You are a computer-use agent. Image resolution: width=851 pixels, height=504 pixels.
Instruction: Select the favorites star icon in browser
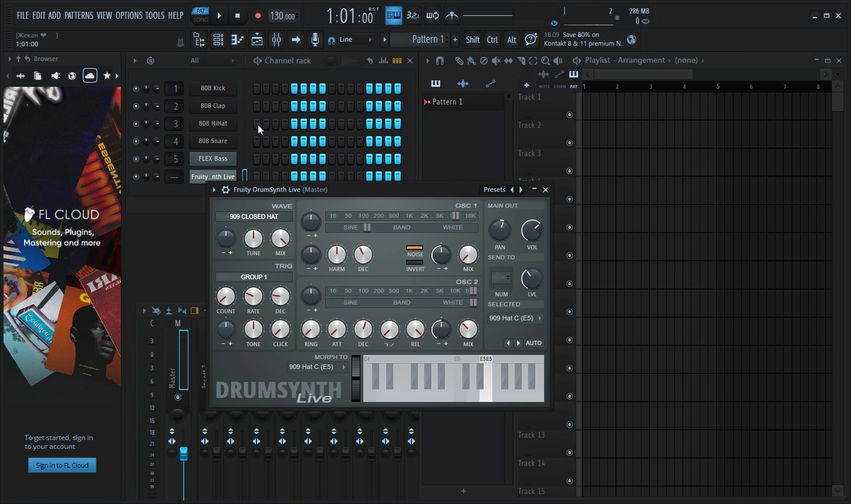tap(107, 76)
